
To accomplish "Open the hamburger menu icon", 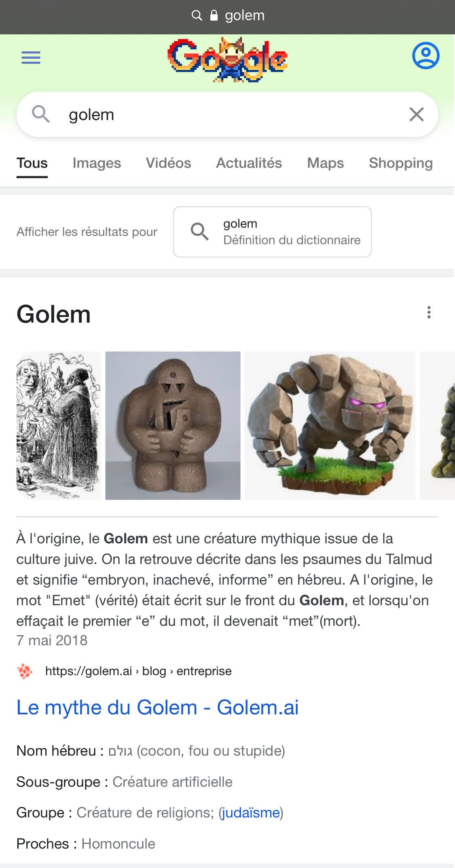I will [31, 58].
